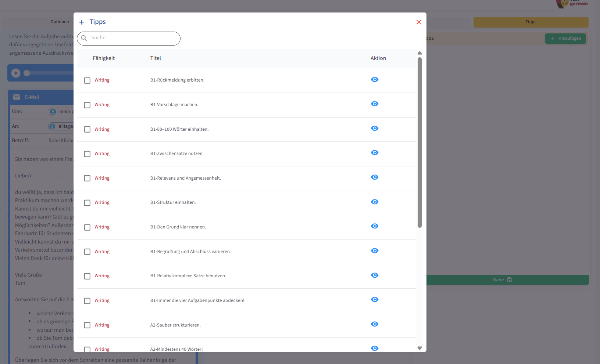The height and width of the screenshot is (364, 600).
Task: Click the plus icon next to Tipps title
Action: [82, 22]
